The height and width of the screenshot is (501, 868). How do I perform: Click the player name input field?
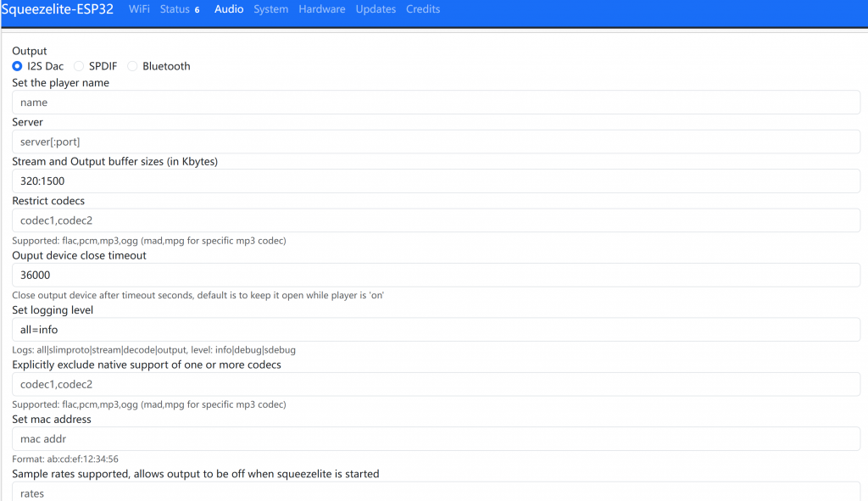point(436,103)
